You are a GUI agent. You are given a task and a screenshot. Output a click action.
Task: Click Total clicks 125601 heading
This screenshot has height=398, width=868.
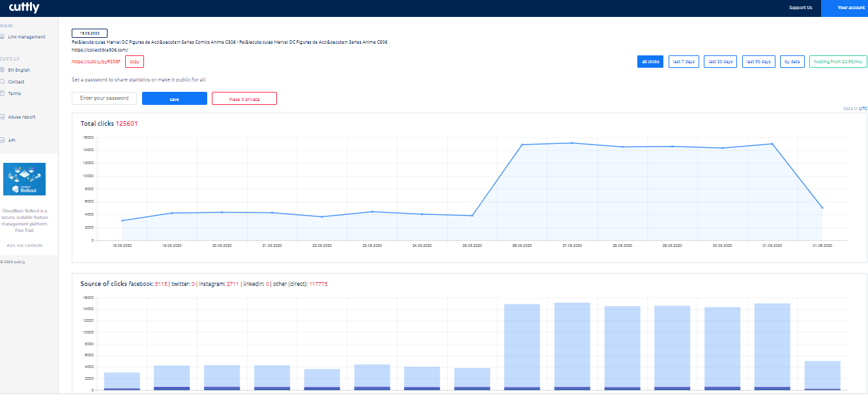pyautogui.click(x=109, y=123)
